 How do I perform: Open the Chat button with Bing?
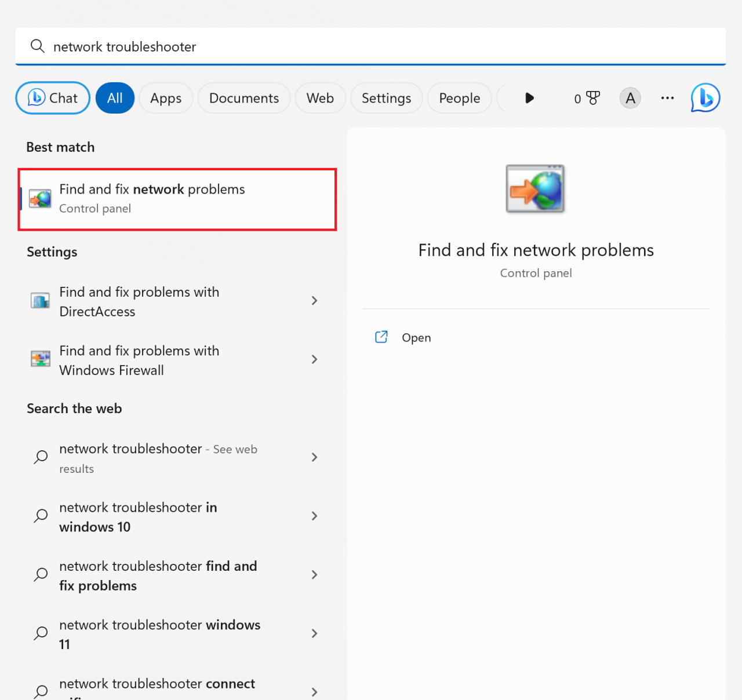point(53,99)
